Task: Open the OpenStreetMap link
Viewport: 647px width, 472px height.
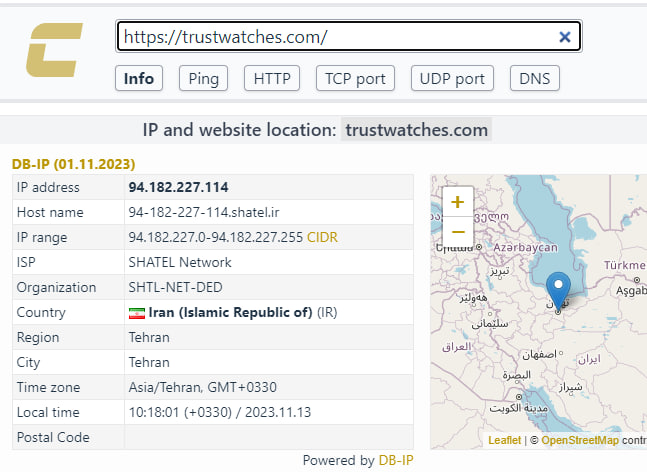Action: pos(580,440)
